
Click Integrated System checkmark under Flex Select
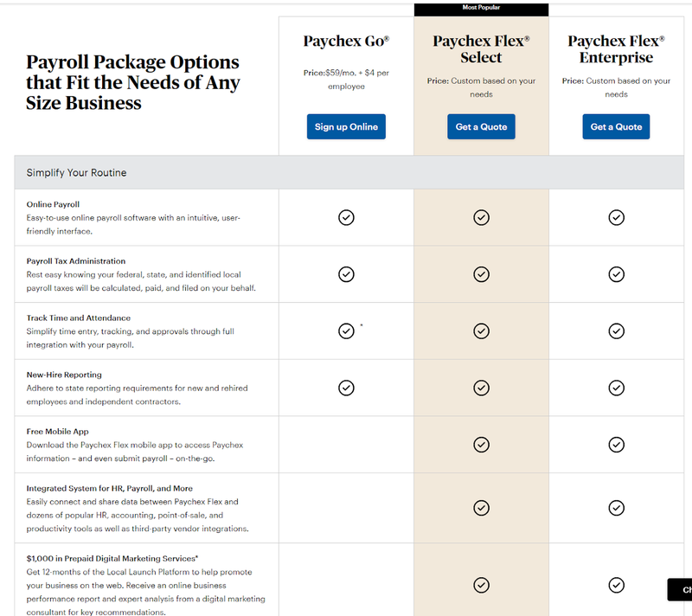(x=482, y=508)
